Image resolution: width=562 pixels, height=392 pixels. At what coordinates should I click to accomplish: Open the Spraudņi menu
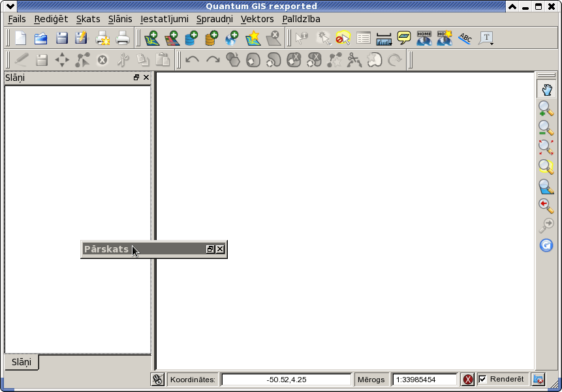[x=214, y=19]
